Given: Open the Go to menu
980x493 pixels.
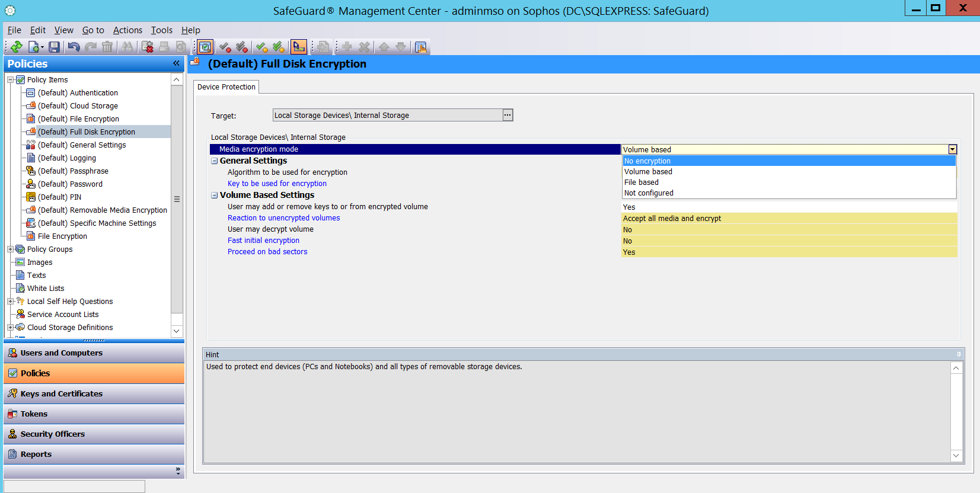Looking at the screenshot, I should 93,30.
